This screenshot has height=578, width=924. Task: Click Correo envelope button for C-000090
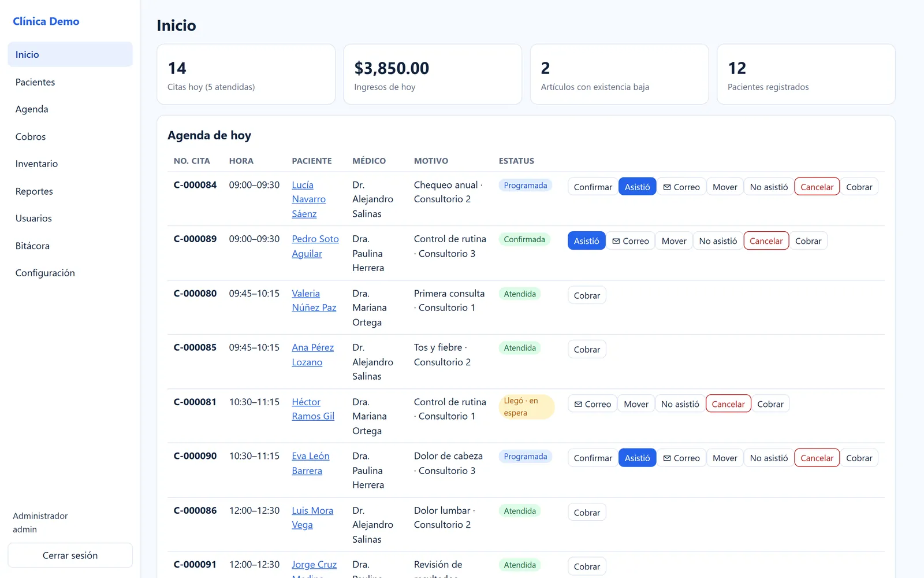(681, 458)
